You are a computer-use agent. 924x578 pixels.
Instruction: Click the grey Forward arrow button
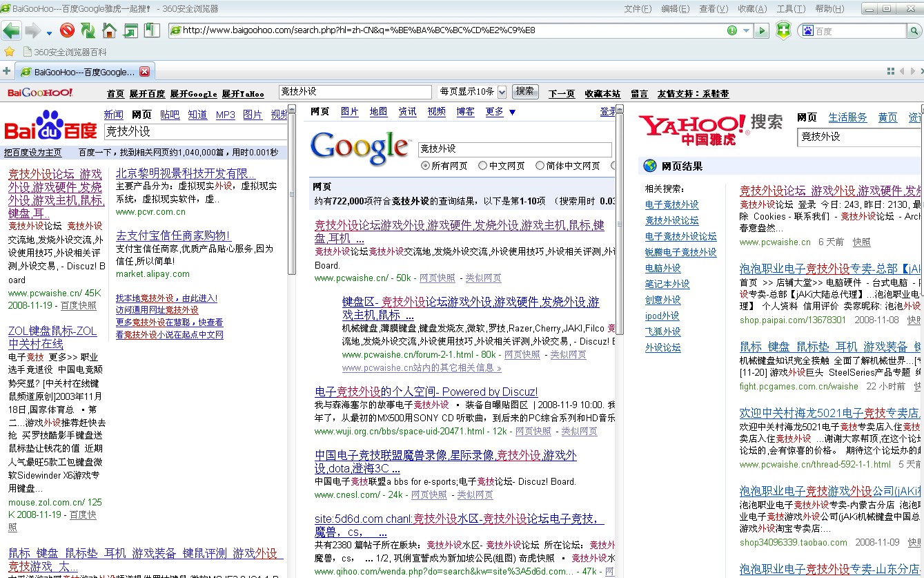coord(32,30)
